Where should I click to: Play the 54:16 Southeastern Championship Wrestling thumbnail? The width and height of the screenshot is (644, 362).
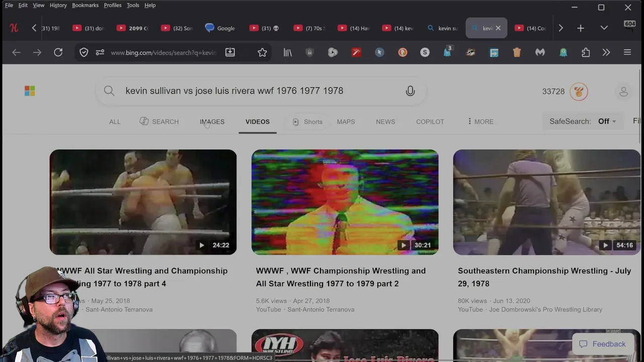click(546, 202)
